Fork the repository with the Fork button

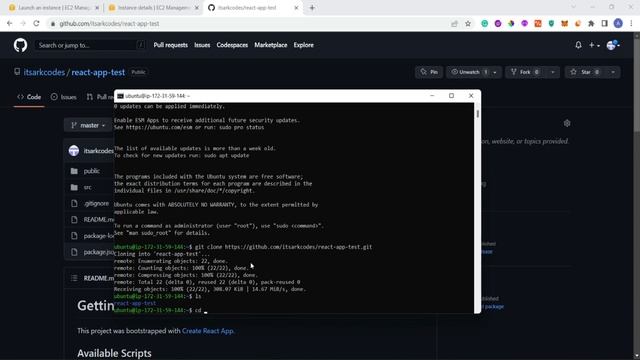pos(525,72)
